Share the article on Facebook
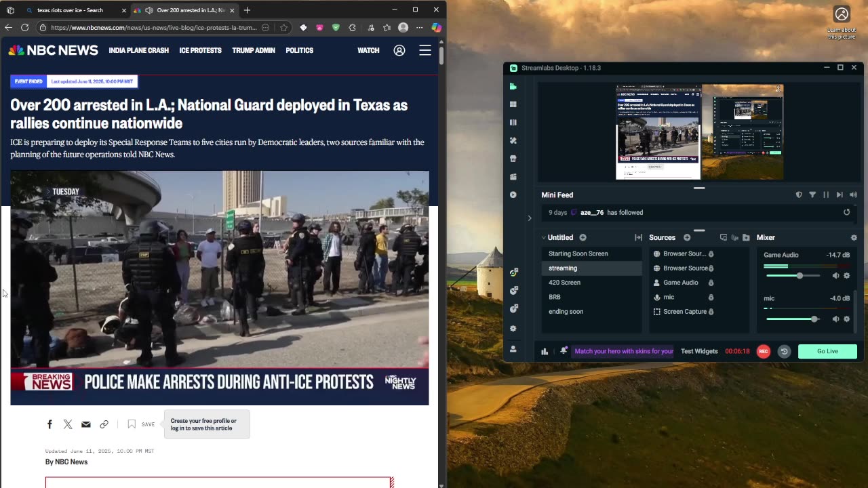The width and height of the screenshot is (868, 488). (x=50, y=424)
